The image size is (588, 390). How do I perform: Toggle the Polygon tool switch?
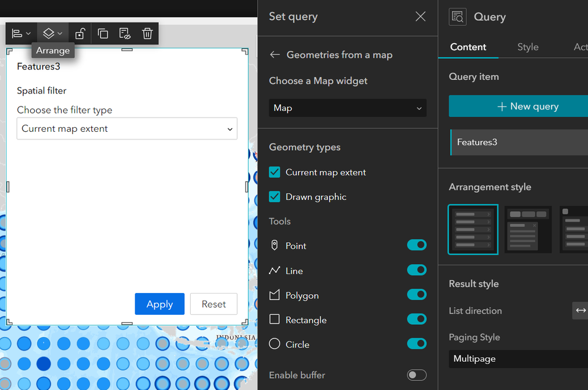click(x=417, y=295)
